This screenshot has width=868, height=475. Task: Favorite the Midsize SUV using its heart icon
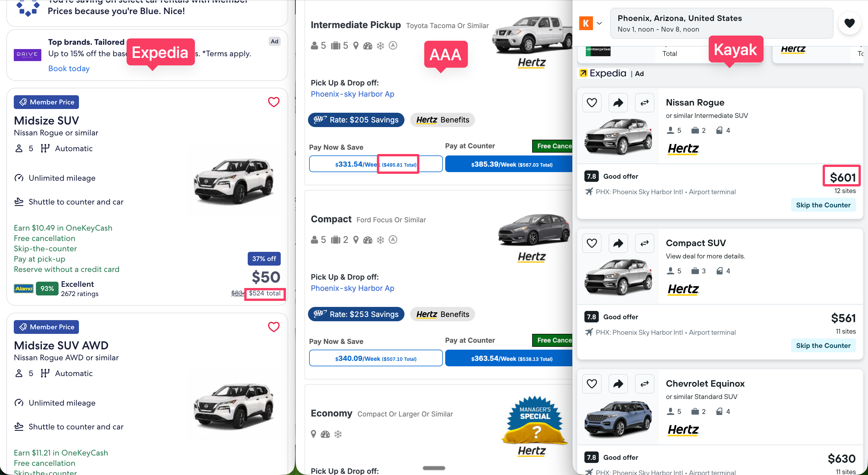274,102
